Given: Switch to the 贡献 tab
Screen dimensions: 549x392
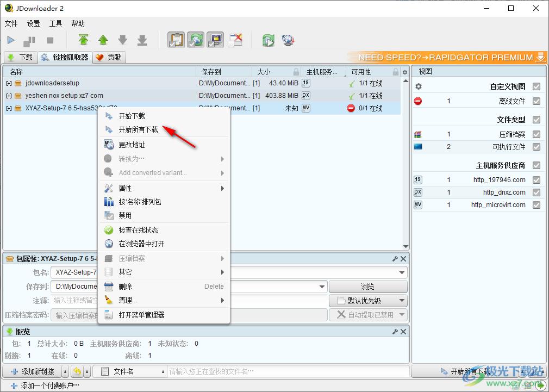Looking at the screenshot, I should 109,58.
